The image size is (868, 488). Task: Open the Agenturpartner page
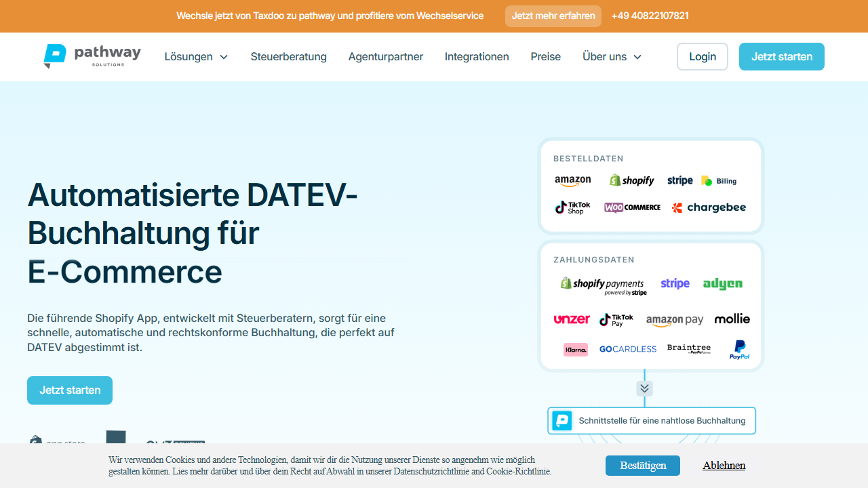pyautogui.click(x=386, y=57)
